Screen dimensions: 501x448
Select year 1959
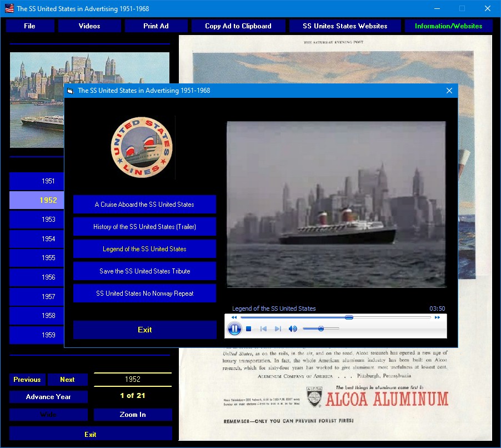tap(37, 335)
